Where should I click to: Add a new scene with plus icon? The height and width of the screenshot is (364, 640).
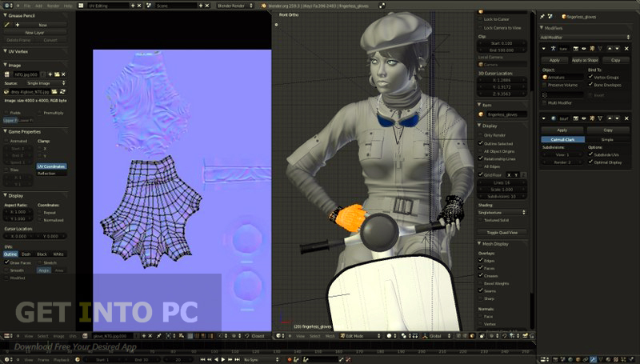click(201, 6)
